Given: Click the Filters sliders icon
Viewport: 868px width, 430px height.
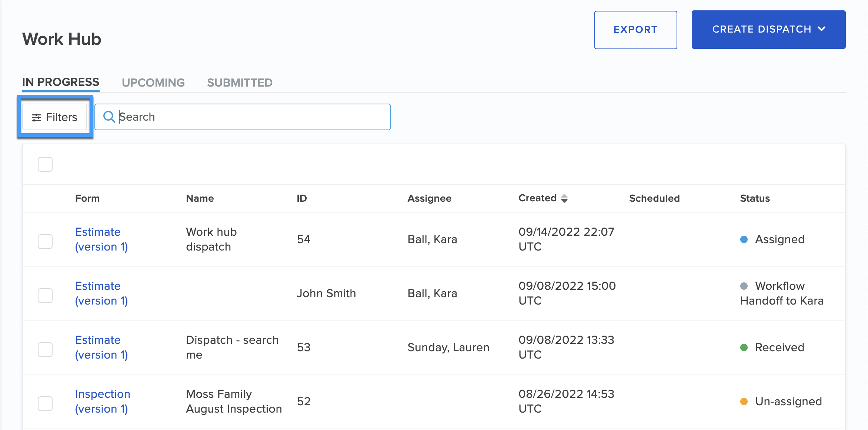Looking at the screenshot, I should pos(36,118).
